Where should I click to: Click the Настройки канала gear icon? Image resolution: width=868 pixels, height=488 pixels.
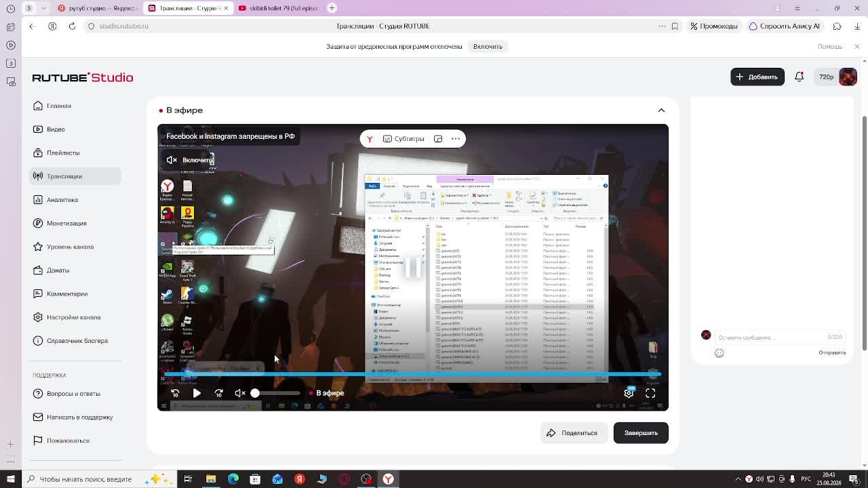pyautogui.click(x=37, y=317)
